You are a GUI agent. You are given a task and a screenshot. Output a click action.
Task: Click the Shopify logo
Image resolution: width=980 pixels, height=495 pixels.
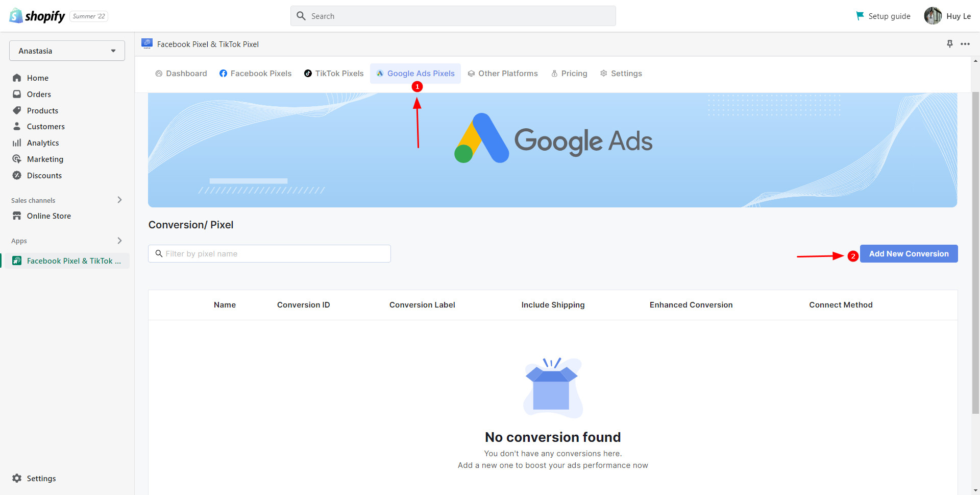pyautogui.click(x=37, y=16)
